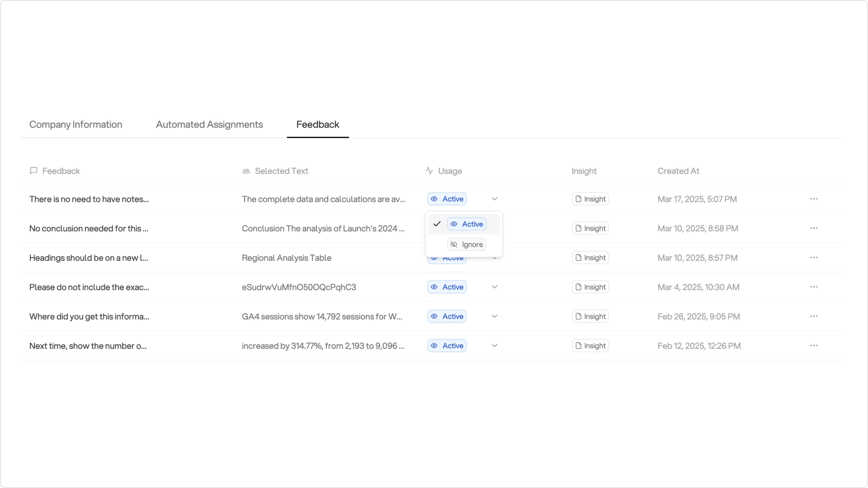Select the Feedback tab

point(318,125)
